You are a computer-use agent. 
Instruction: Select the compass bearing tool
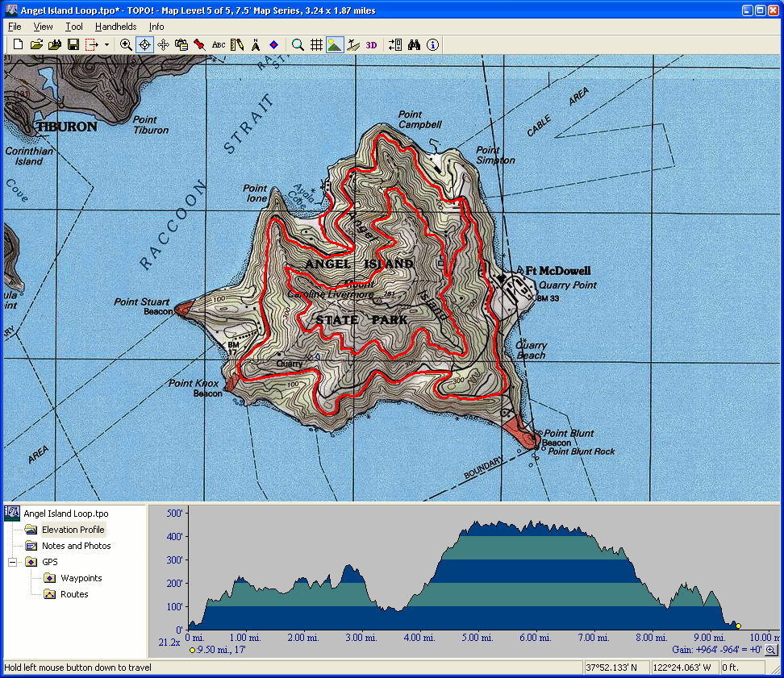click(256, 45)
